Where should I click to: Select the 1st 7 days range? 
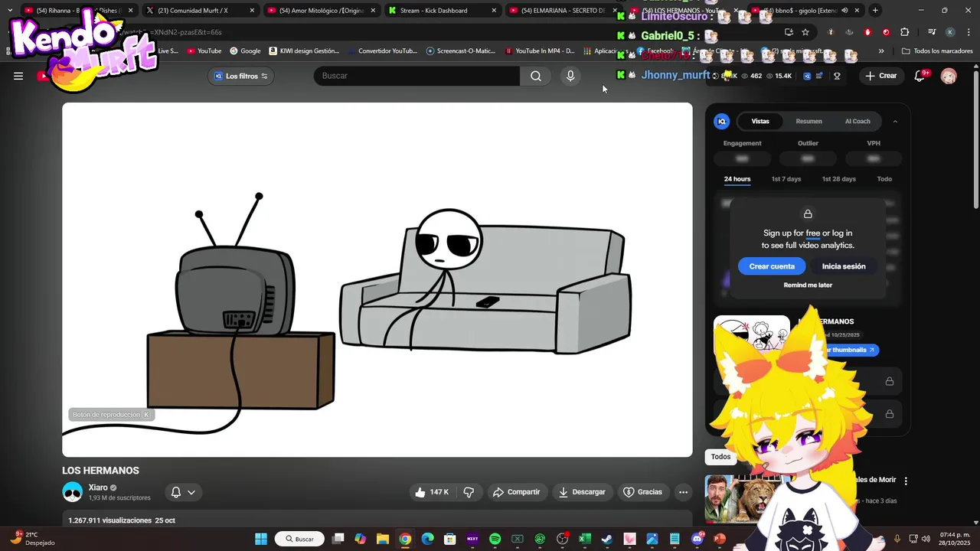pos(786,179)
